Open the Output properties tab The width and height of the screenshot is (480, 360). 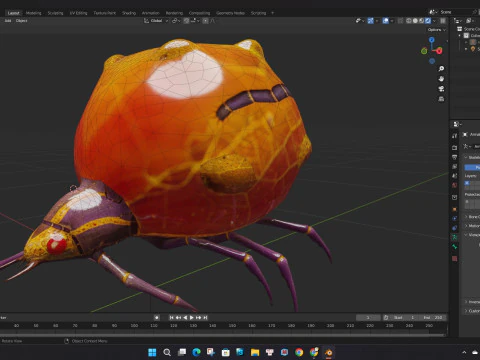455,157
